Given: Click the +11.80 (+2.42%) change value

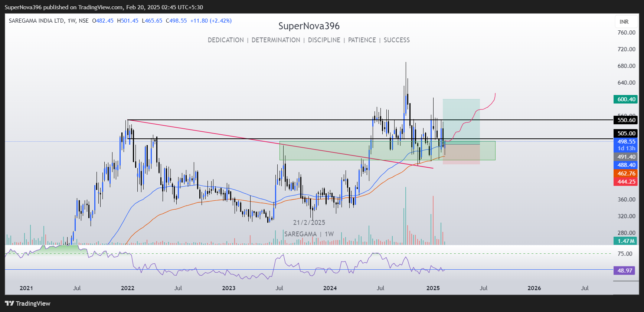Looking at the screenshot, I should [x=211, y=21].
